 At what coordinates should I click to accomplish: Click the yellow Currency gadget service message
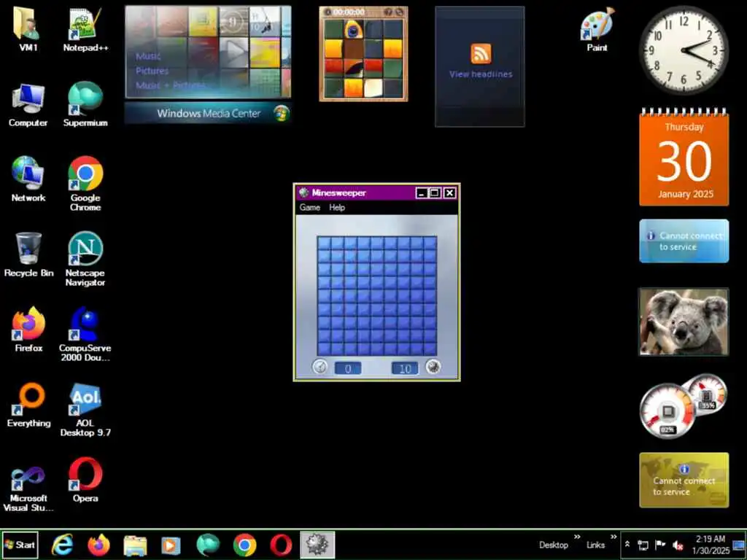684,480
